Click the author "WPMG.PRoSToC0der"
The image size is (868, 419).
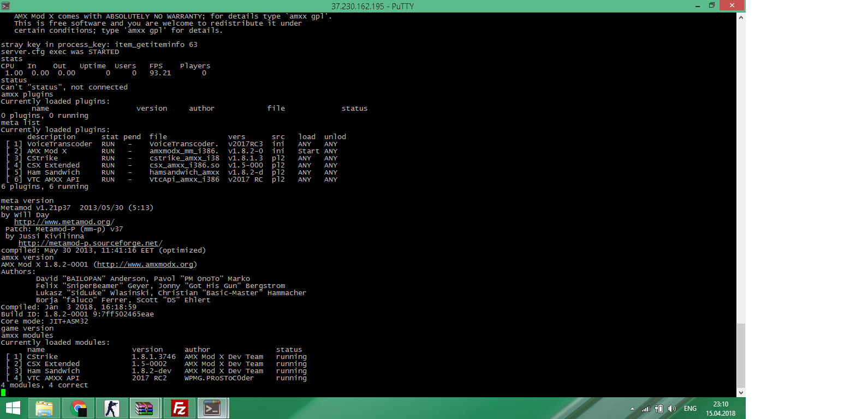(219, 378)
